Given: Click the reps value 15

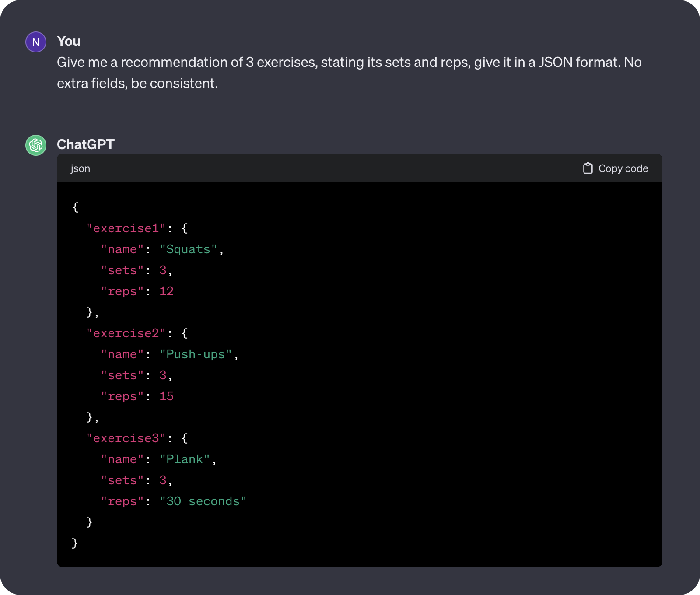Looking at the screenshot, I should point(166,396).
